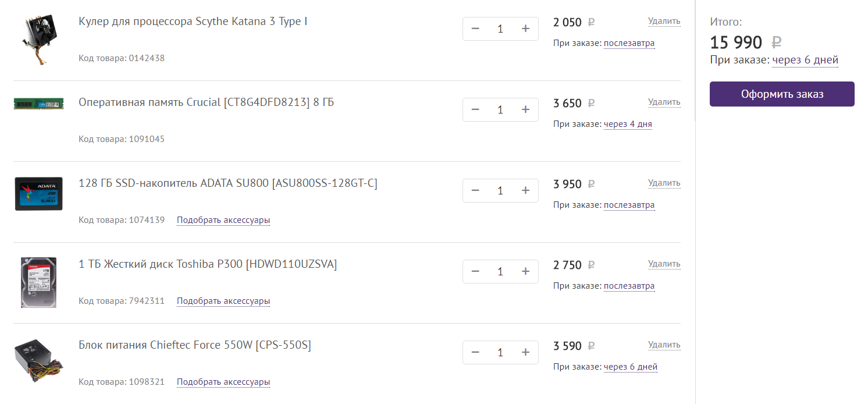Open the Scythe Katana 3 cooler thumbnail
868x404 pixels.
click(x=38, y=40)
